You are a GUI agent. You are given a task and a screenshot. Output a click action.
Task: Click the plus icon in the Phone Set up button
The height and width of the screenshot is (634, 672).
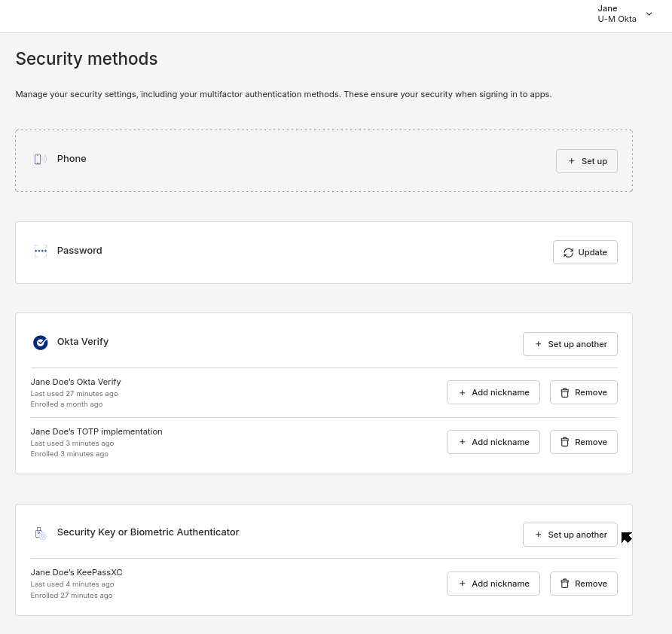(x=572, y=160)
